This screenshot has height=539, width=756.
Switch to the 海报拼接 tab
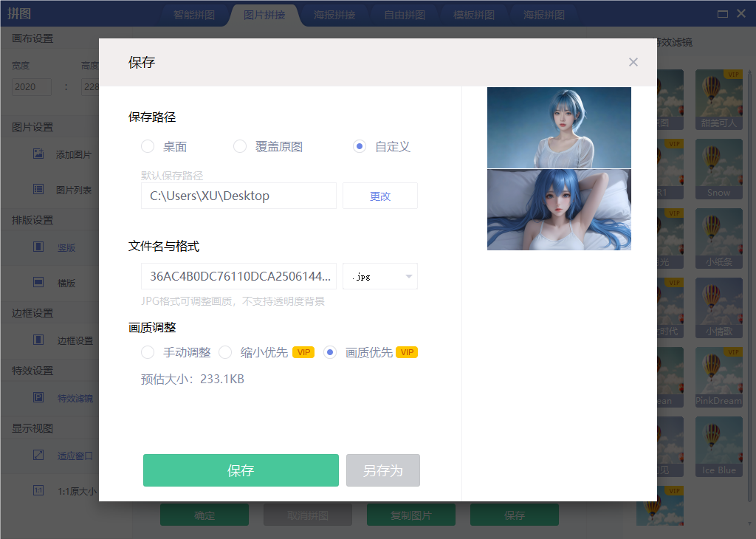(334, 13)
